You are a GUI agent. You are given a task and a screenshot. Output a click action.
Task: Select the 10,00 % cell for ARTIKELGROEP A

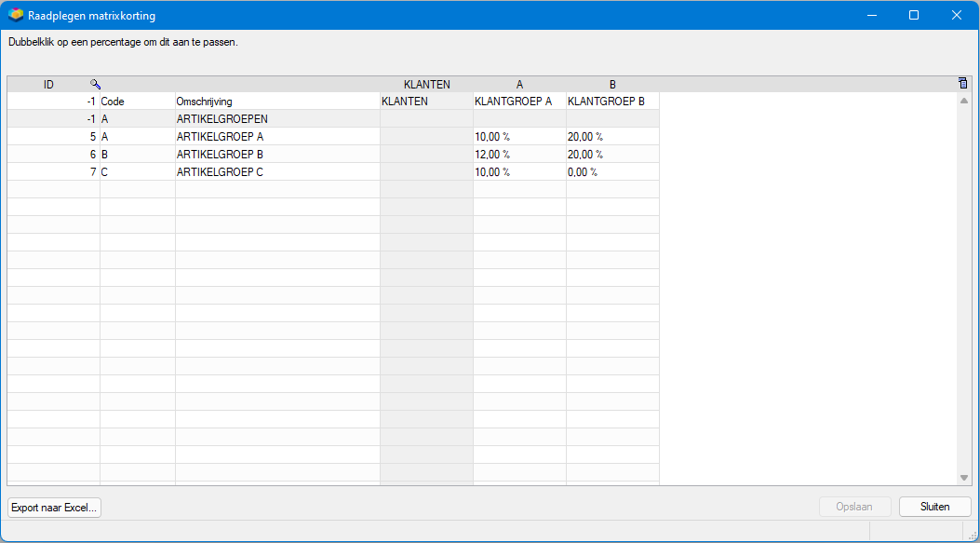click(519, 136)
